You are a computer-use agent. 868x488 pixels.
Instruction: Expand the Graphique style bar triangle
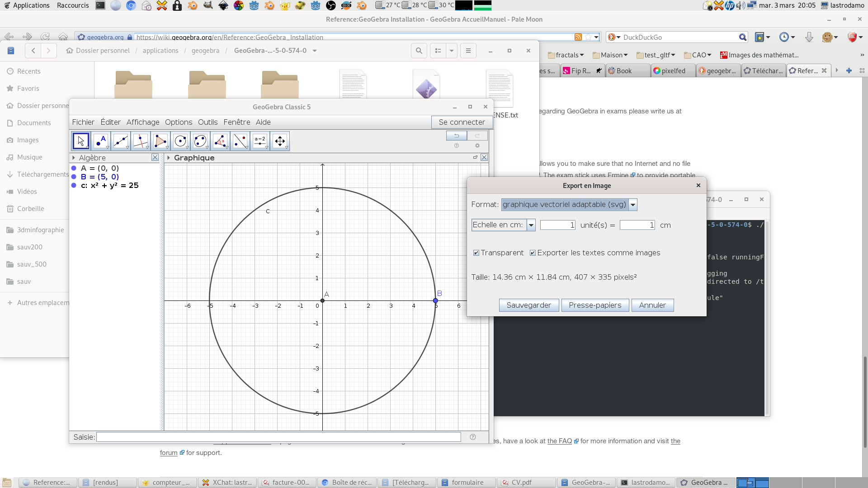pos(169,158)
